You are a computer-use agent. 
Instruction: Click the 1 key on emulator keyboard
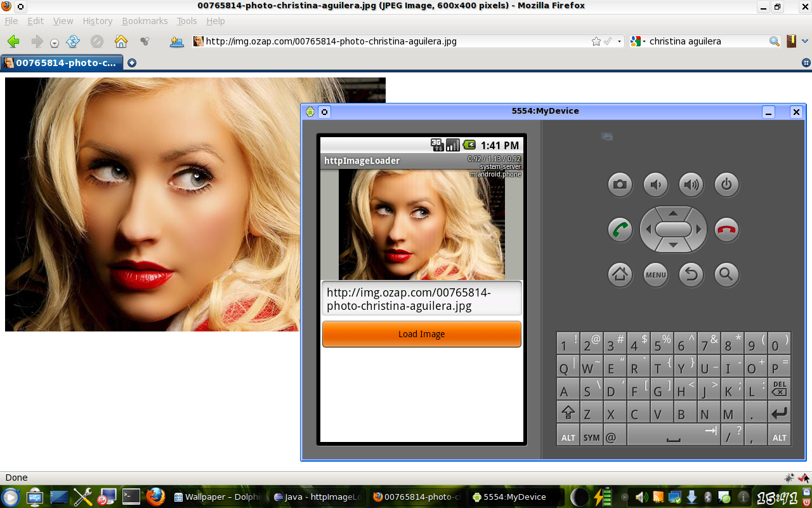tap(568, 344)
